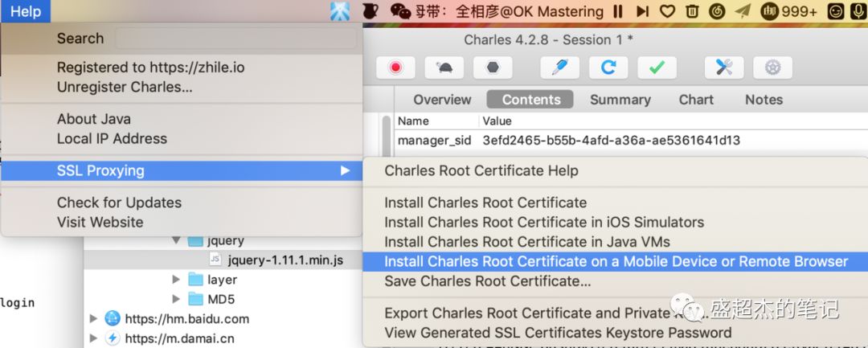Open Settings with the gear icon
This screenshot has width=868, height=348.
[773, 68]
